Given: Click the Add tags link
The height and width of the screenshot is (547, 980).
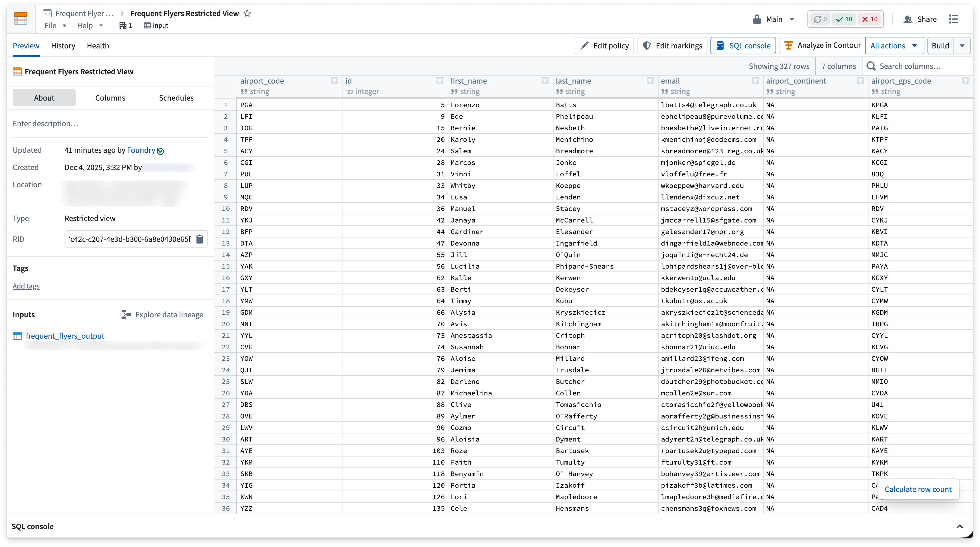Looking at the screenshot, I should (x=26, y=286).
